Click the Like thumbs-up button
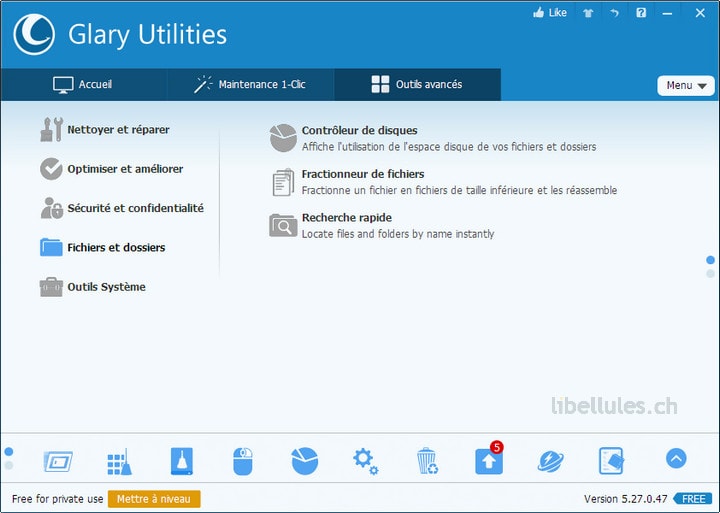Image resolution: width=720 pixels, height=513 pixels. click(550, 13)
